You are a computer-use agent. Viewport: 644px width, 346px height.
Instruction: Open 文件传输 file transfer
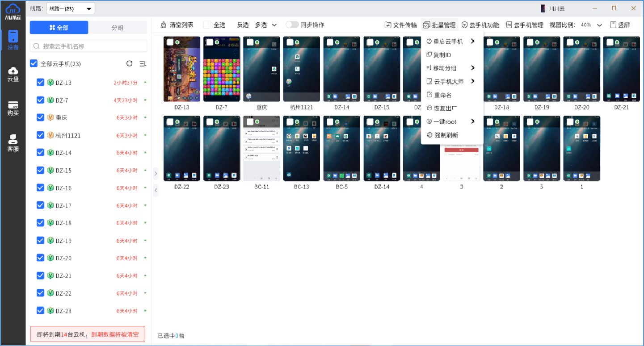(x=400, y=25)
